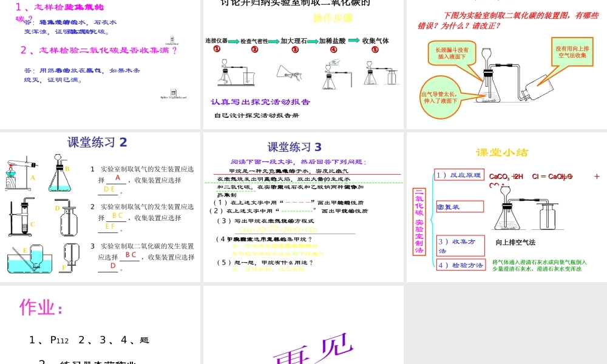Click the CaCO3 reaction equation
607x364 pixels.
click(544, 178)
